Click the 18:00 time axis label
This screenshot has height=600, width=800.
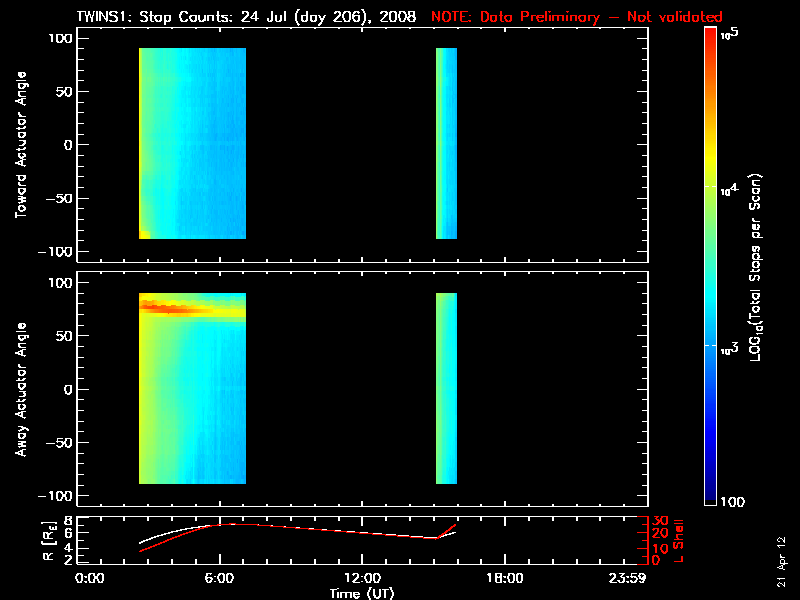pyautogui.click(x=505, y=578)
